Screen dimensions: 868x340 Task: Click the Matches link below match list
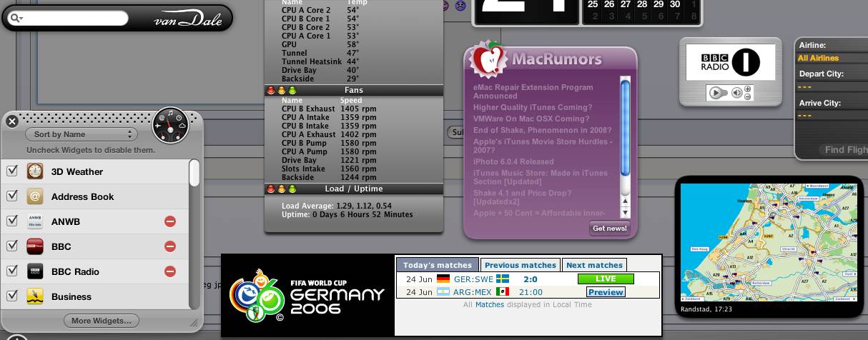pyautogui.click(x=490, y=304)
